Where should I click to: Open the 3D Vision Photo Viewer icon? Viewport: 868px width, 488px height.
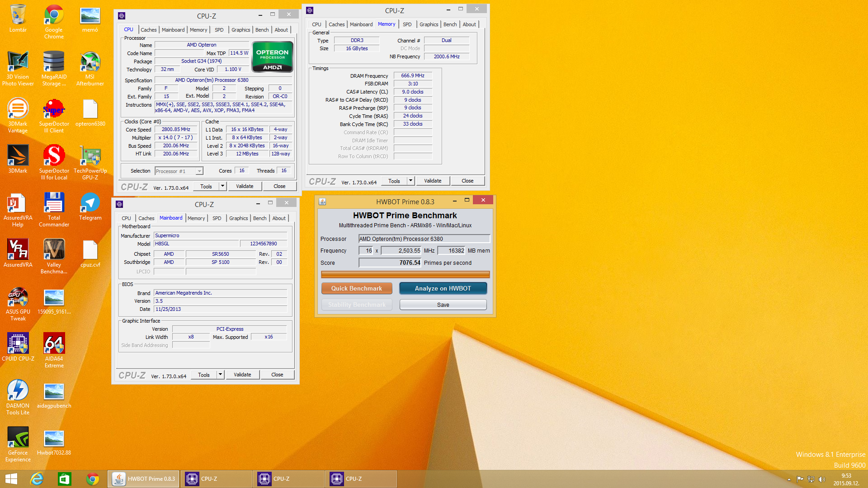coord(18,69)
